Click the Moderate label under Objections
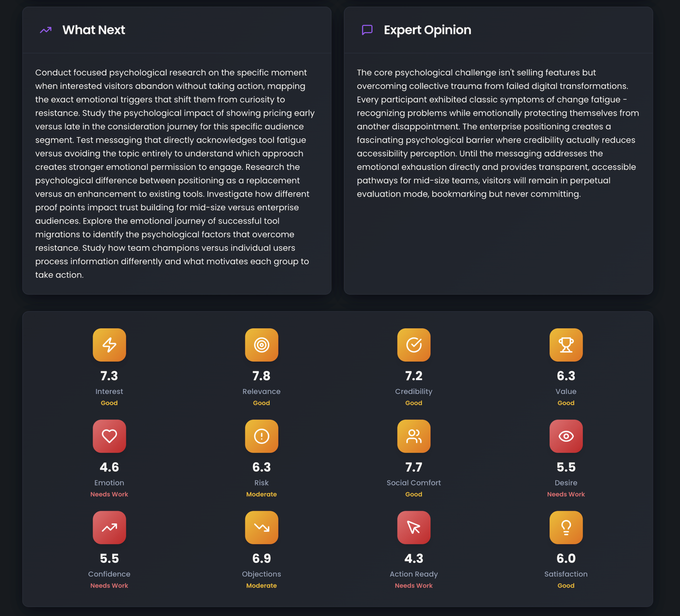This screenshot has width=680, height=616. coord(262,585)
